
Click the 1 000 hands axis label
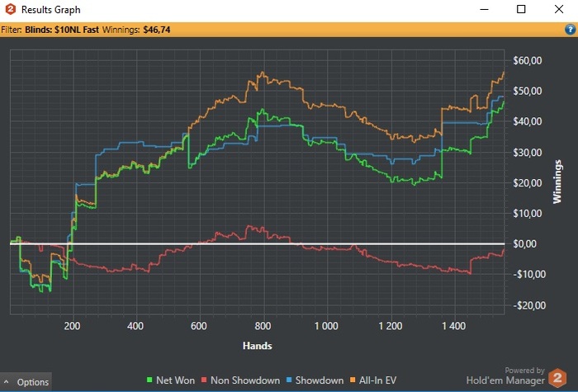(x=326, y=326)
